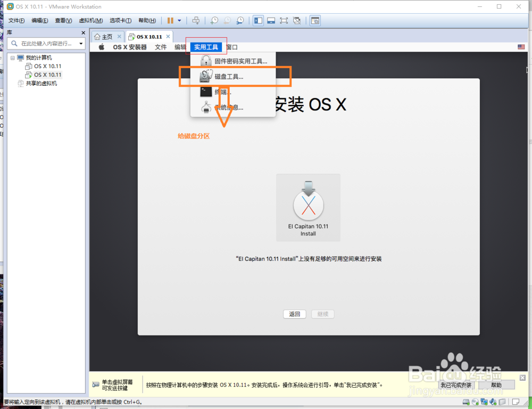The image size is (532, 409).
Task: Click the US flag input source icon
Action: [x=521, y=47]
